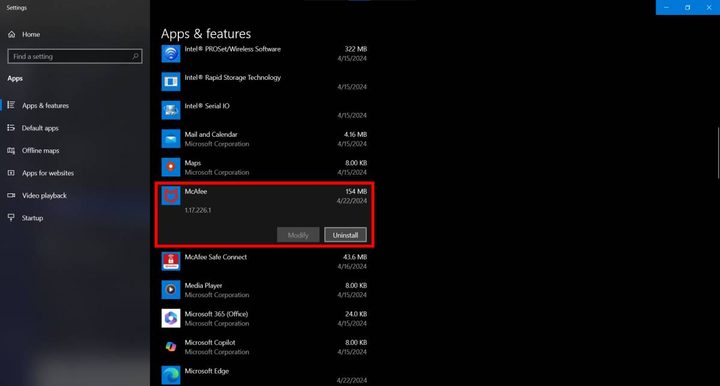Screen dimensions: 720x386
Task: Select the Media Player entry
Action: (x=264, y=290)
